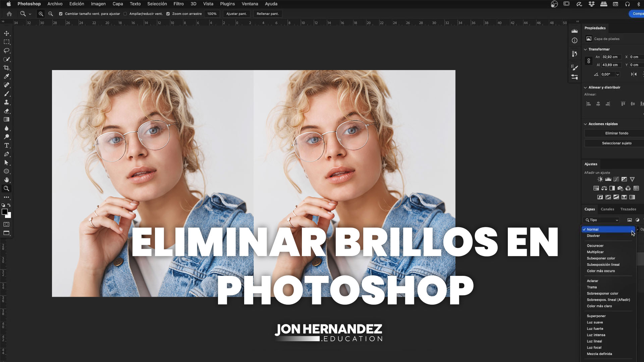Image resolution: width=644 pixels, height=362 pixels.
Task: Select the Zoom tool in toolbar
Action: (6, 189)
